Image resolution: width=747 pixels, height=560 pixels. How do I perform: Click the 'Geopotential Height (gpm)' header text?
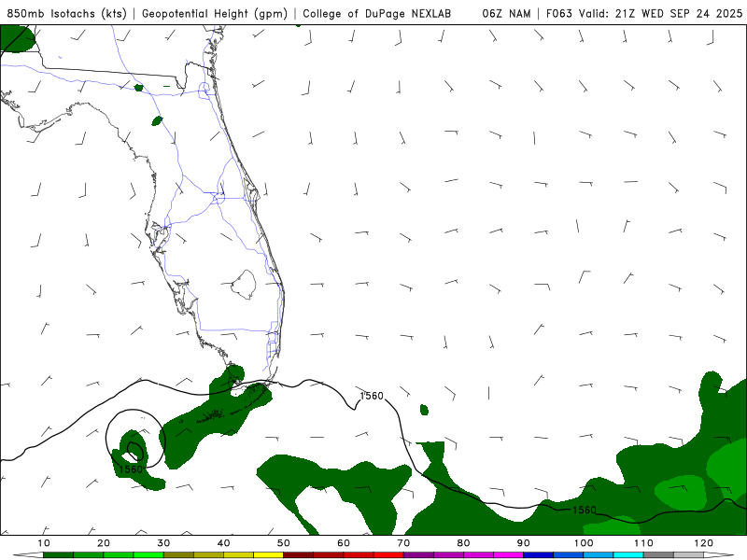[x=215, y=13]
